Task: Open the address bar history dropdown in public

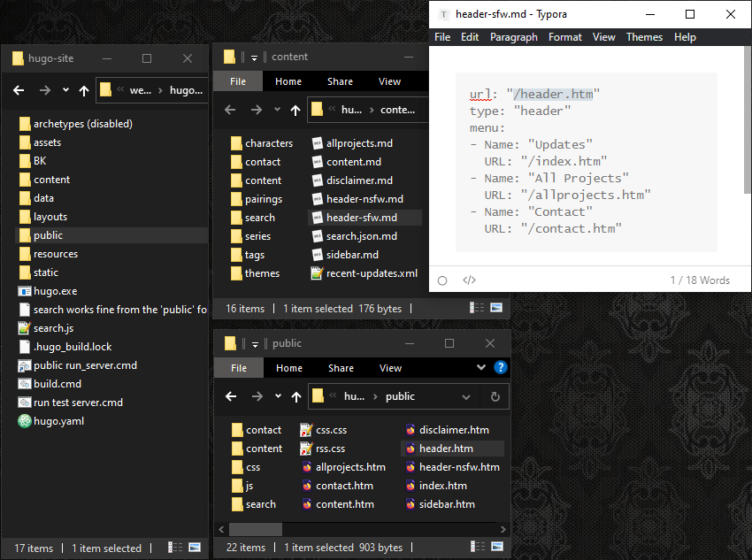Action: point(467,396)
